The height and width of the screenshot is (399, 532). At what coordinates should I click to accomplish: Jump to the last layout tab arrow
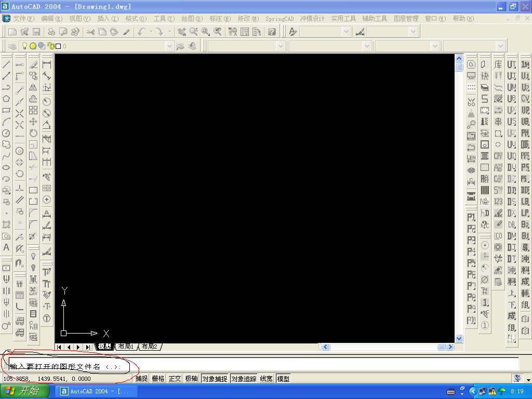88,347
